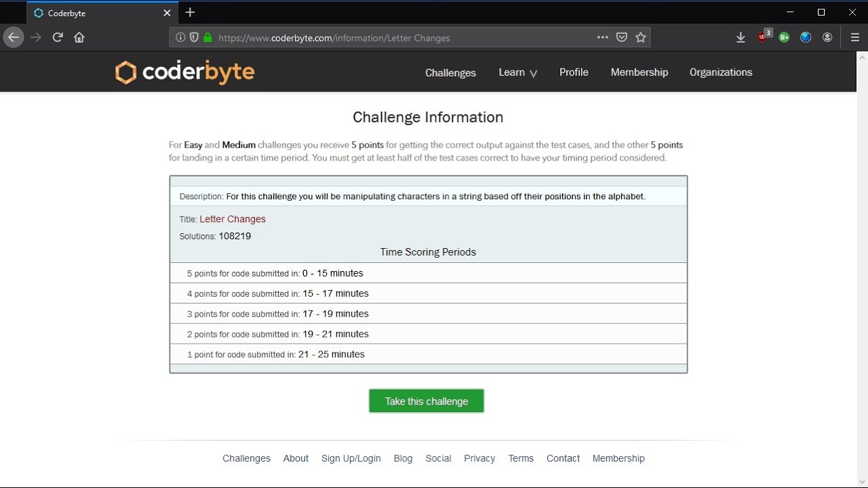Click the 15 - 17 minutes row
The width and height of the screenshot is (868, 488).
(429, 293)
